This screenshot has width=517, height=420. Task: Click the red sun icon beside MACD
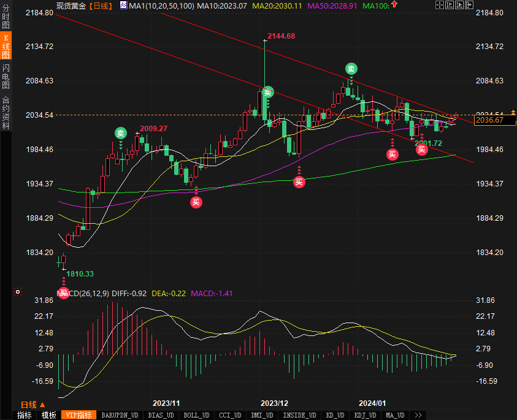(x=18, y=292)
